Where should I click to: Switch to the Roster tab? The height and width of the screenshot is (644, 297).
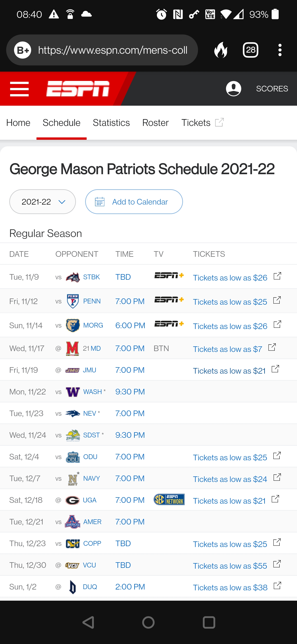[155, 123]
